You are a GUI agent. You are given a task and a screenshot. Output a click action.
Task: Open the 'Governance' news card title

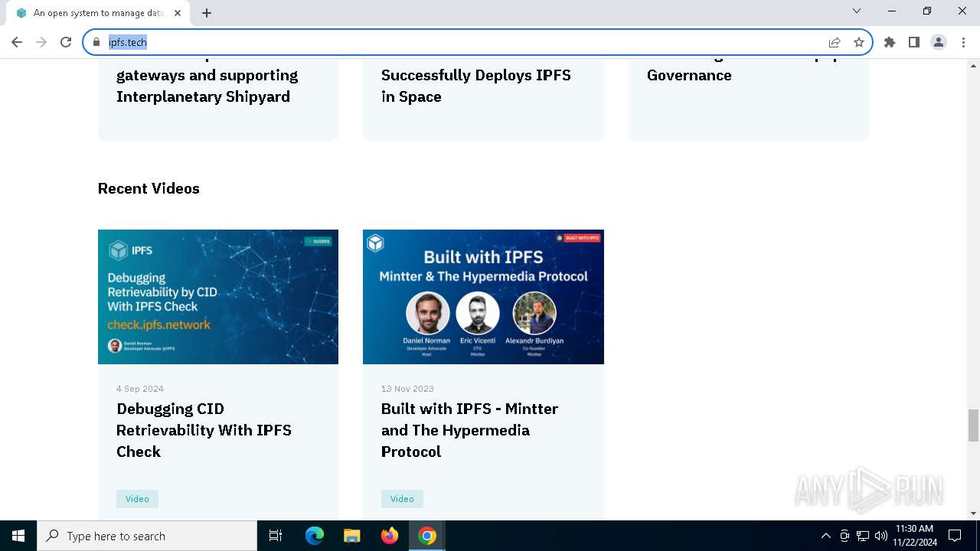[x=689, y=75]
